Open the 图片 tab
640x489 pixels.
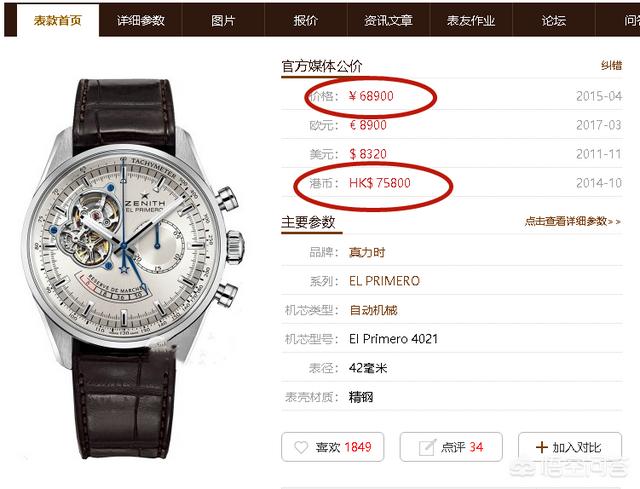point(223,20)
